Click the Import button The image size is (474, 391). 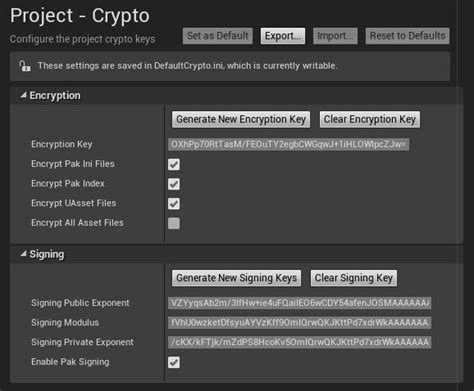click(335, 36)
